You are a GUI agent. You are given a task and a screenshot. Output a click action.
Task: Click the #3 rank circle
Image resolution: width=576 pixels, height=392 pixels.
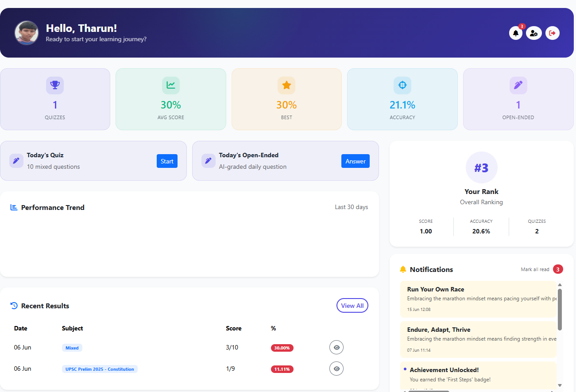(482, 167)
